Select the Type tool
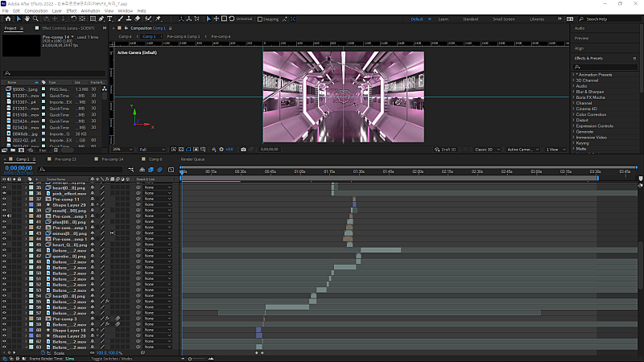 click(109, 19)
